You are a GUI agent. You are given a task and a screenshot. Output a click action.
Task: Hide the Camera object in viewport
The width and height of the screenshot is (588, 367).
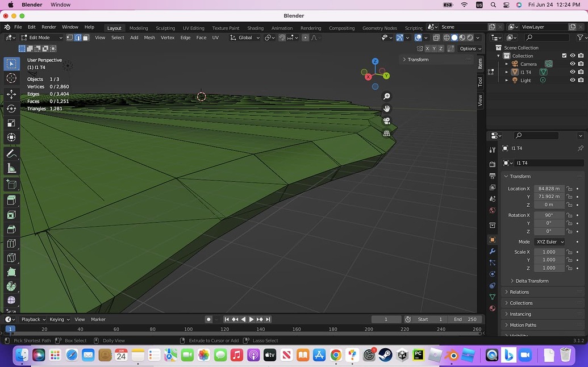click(572, 64)
